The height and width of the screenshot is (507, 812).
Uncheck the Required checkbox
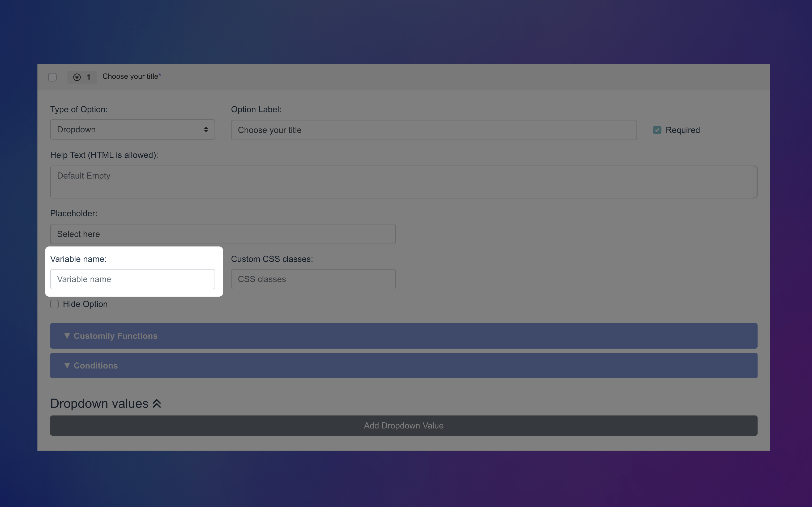tap(657, 130)
